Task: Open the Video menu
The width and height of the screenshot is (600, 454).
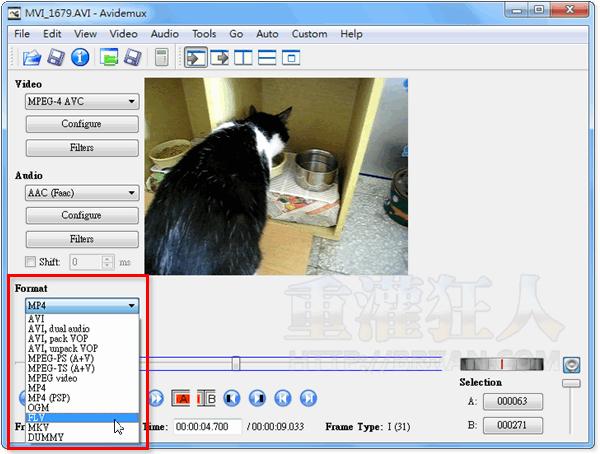Action: pos(124,34)
